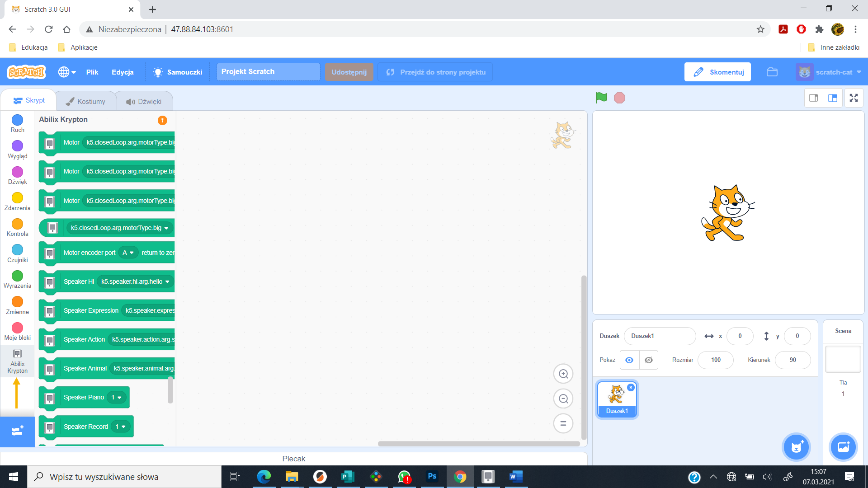
Task: Open the language globe dropdown
Action: point(66,72)
